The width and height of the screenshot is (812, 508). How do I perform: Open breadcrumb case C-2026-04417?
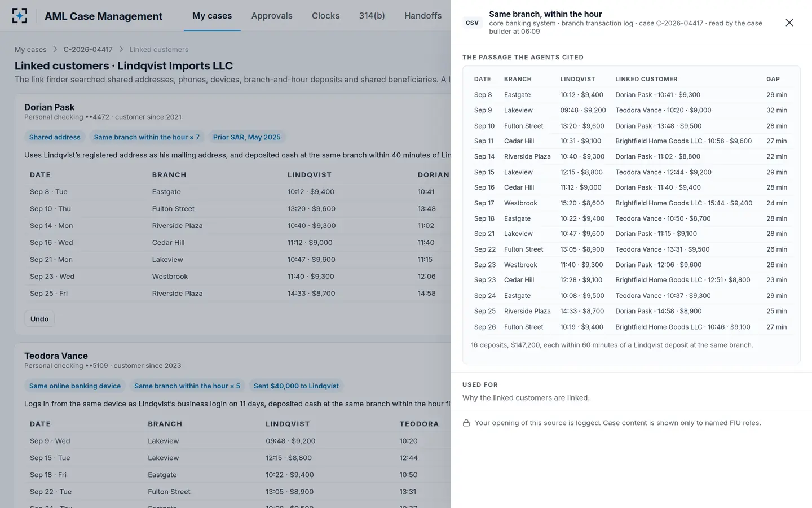click(88, 50)
